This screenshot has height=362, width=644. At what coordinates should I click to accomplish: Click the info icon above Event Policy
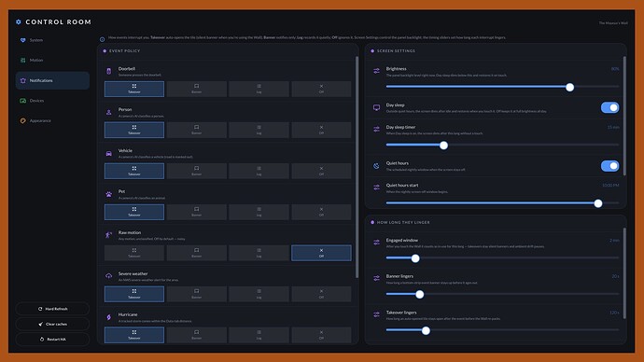pyautogui.click(x=103, y=39)
